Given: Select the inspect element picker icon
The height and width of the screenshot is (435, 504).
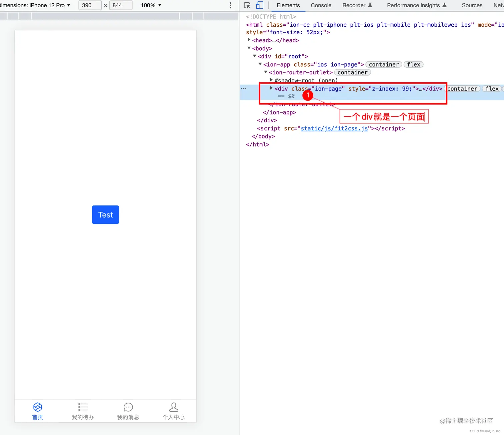Looking at the screenshot, I should 247,5.
